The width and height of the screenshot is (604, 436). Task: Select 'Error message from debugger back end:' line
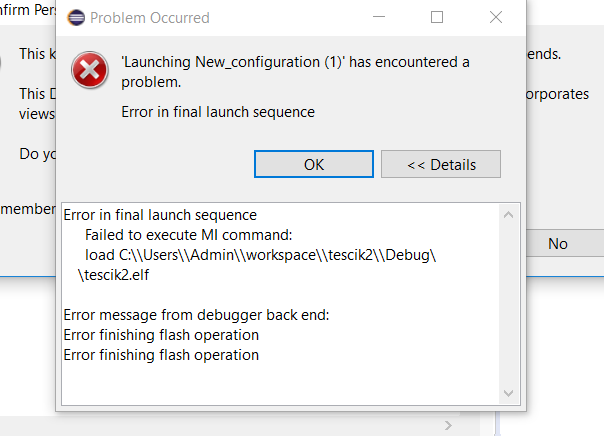[196, 315]
